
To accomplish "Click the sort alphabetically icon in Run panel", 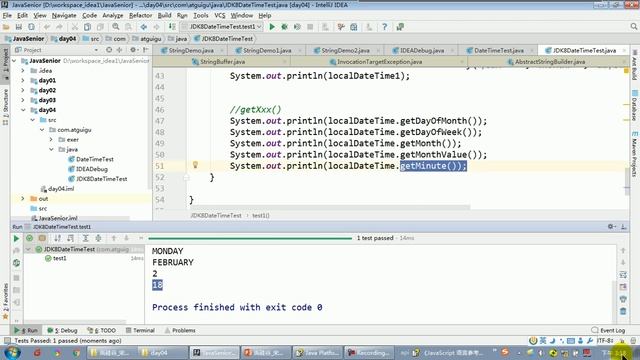I will click(x=58, y=238).
